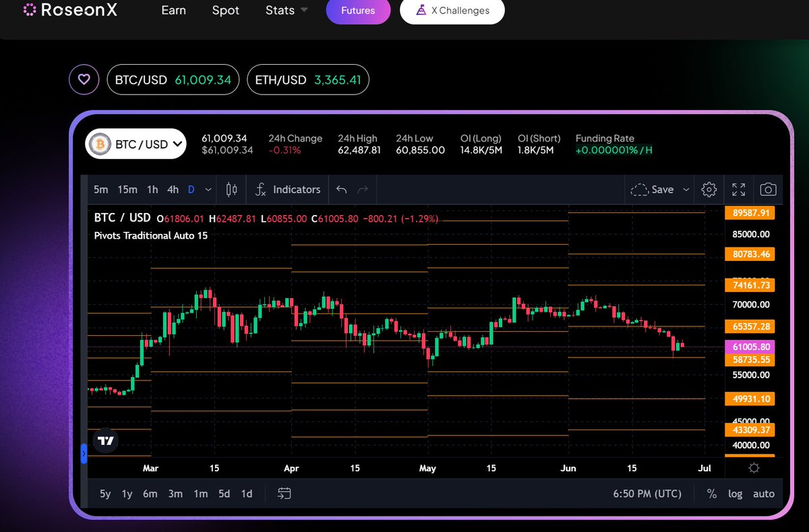Toggle fullscreen chart mode
The width and height of the screenshot is (809, 532).
pos(739,189)
